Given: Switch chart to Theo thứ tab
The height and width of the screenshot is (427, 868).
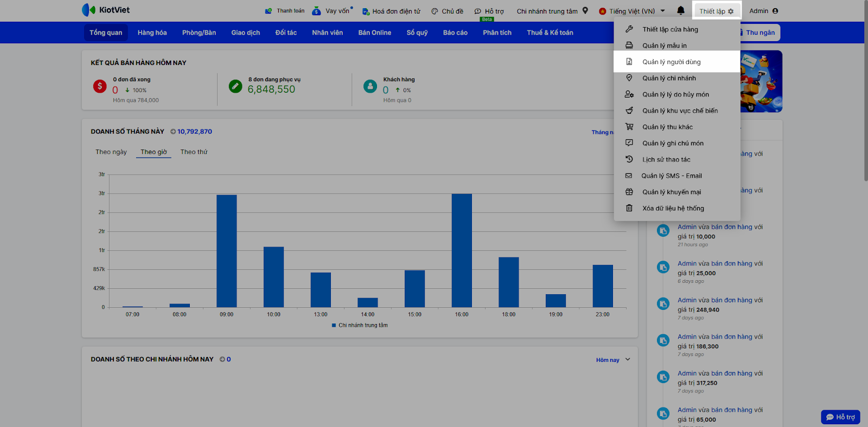Looking at the screenshot, I should pyautogui.click(x=194, y=152).
